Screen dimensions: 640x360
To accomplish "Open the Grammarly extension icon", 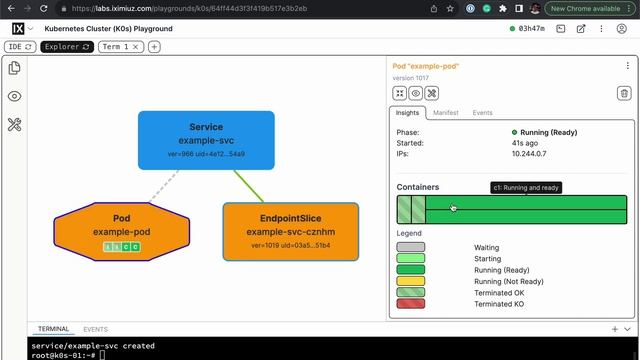I will 487,9.
